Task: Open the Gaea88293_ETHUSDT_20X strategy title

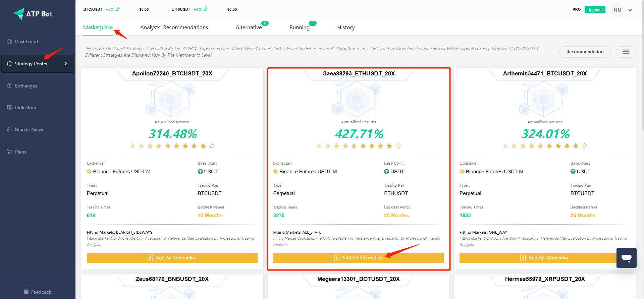Action: tap(359, 73)
